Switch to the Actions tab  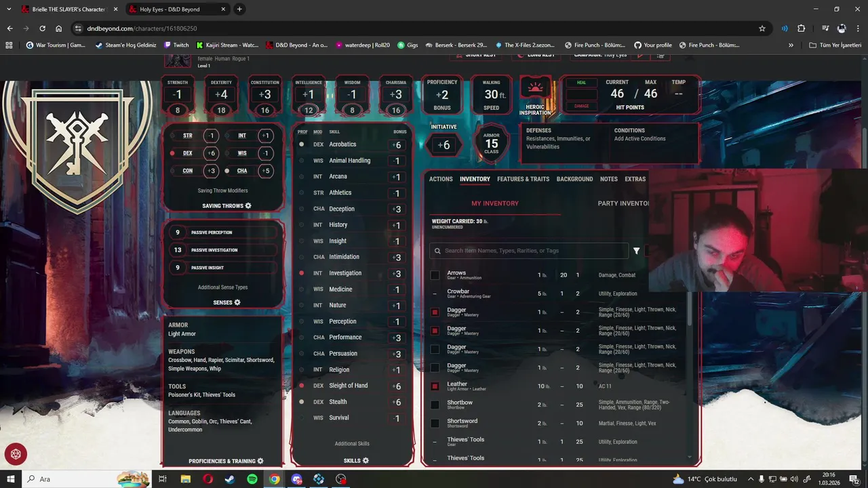441,179
